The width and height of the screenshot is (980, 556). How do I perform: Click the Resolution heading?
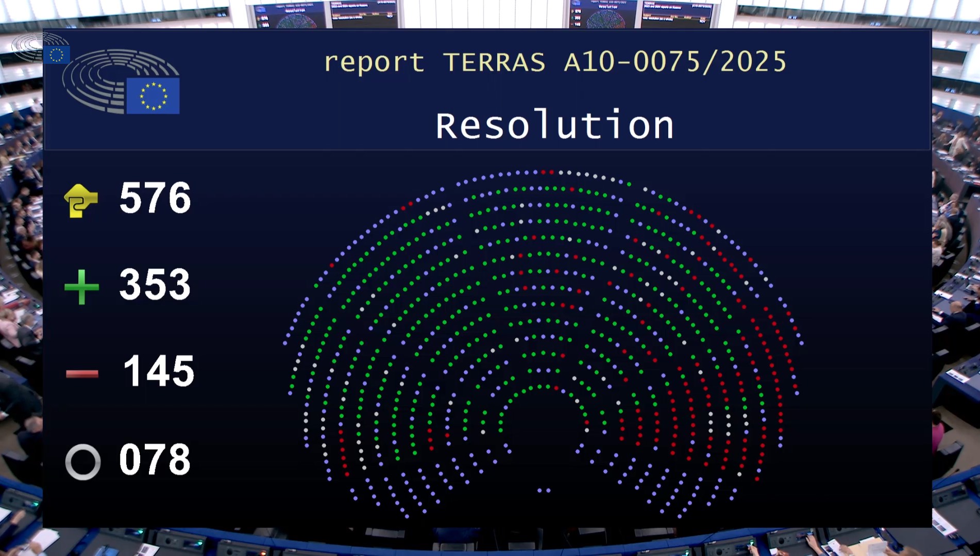554,126
